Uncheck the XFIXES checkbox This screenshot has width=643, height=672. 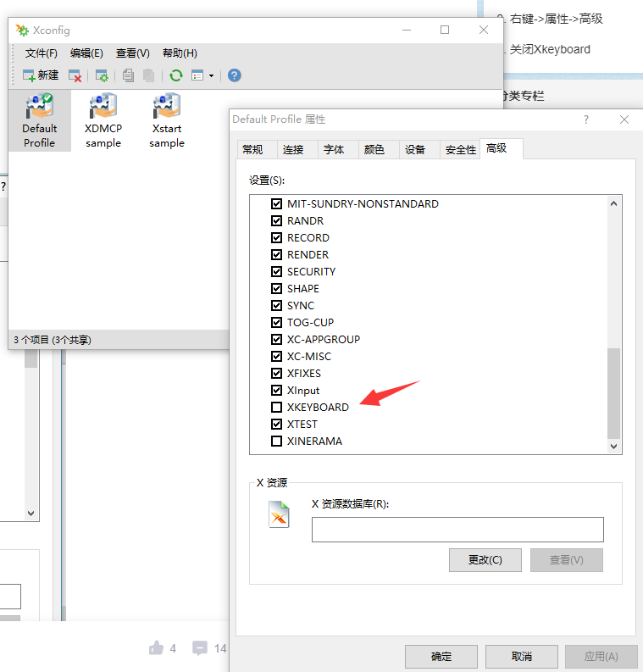(277, 373)
